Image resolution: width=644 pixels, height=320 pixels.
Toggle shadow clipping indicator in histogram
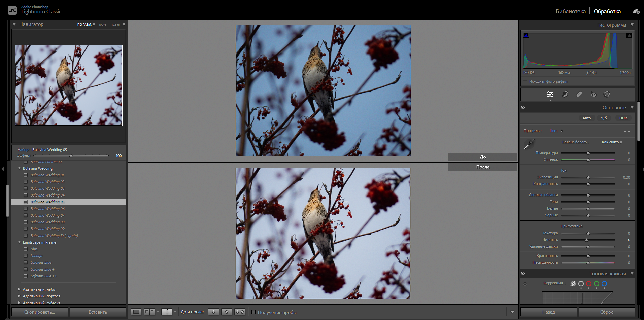[x=526, y=35]
